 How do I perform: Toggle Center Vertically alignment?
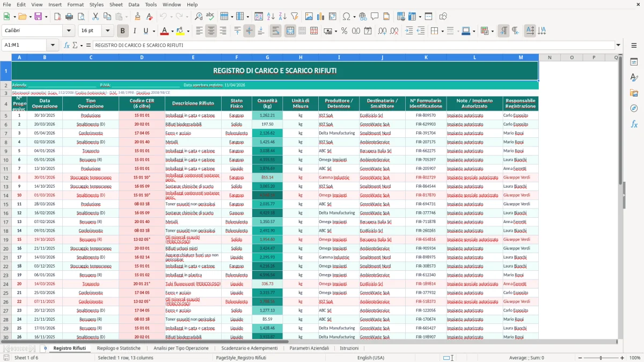point(249,31)
